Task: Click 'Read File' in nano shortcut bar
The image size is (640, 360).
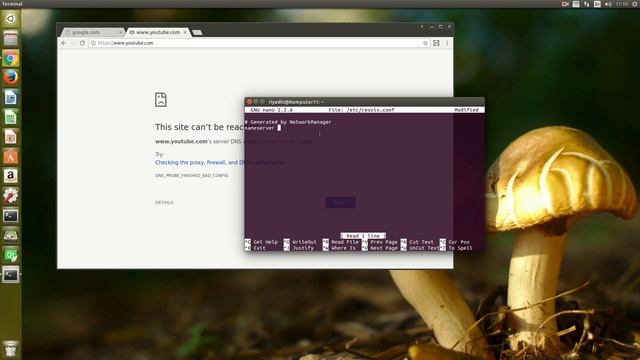Action: (345, 242)
